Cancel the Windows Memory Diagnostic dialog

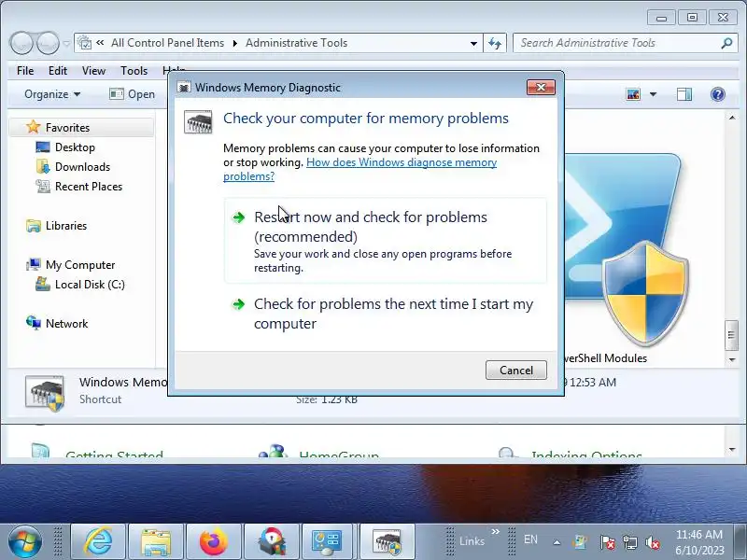pyautogui.click(x=516, y=370)
